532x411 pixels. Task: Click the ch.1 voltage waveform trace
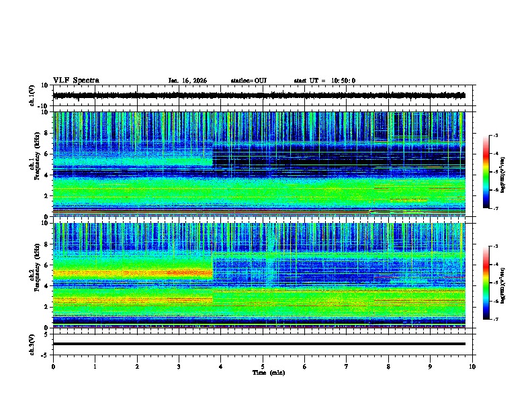[259, 95]
